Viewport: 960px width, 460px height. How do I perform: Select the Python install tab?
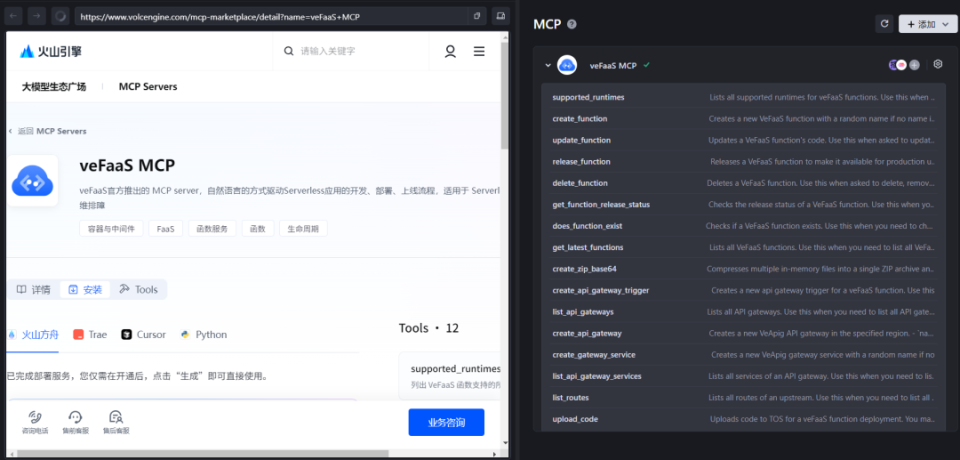(x=204, y=334)
